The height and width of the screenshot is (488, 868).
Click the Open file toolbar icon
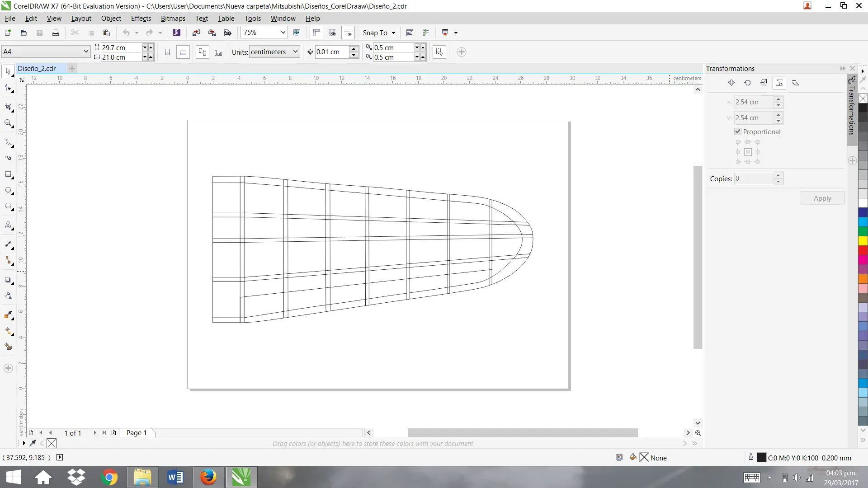24,33
